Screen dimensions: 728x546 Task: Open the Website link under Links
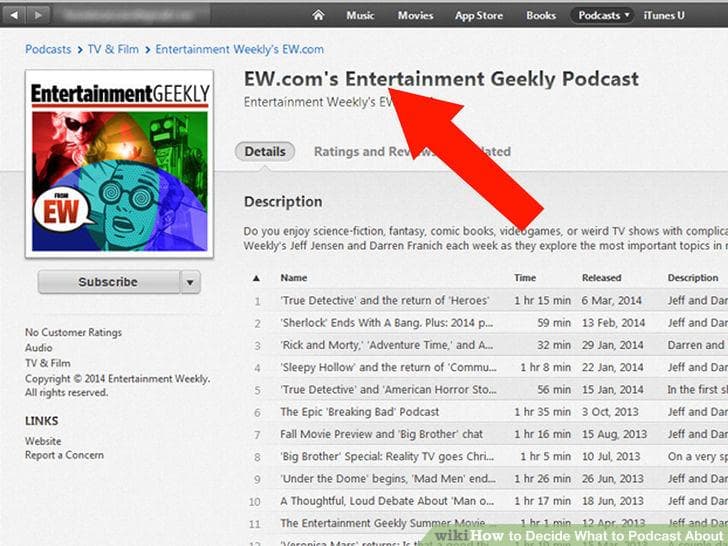coord(43,441)
